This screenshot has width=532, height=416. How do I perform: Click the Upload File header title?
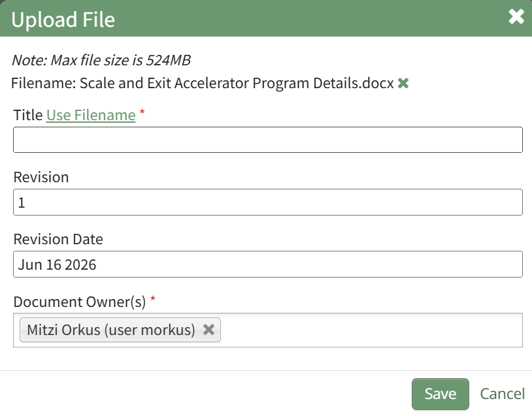[63, 20]
